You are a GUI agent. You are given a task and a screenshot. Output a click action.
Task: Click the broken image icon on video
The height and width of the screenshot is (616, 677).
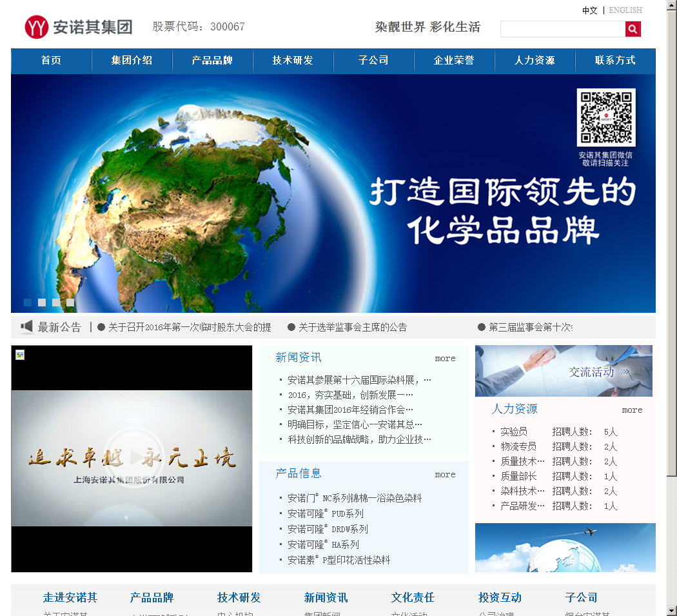coord(20,355)
